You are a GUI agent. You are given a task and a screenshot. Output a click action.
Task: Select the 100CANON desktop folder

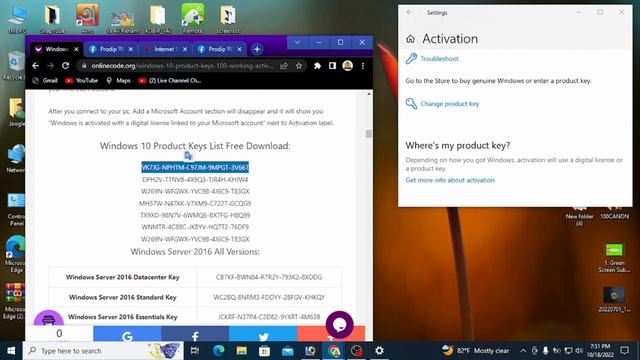coord(614,212)
